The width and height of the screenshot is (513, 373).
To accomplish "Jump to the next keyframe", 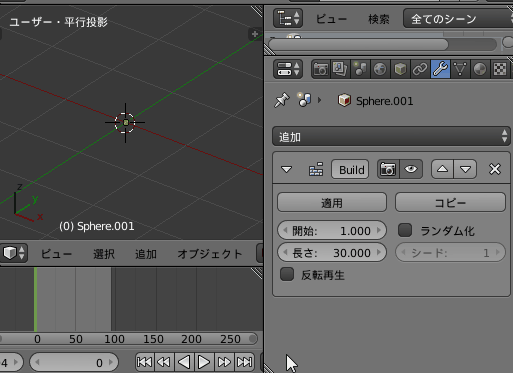I will [224, 362].
